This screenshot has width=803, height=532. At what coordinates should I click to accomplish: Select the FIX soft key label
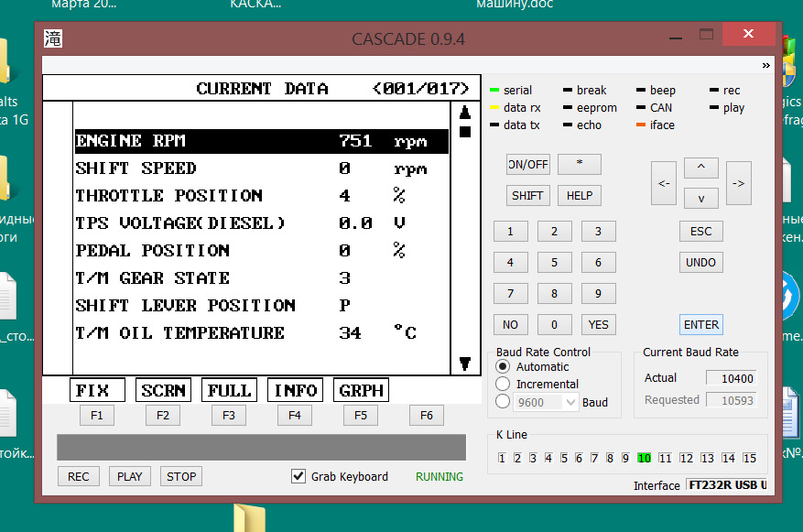click(x=97, y=390)
